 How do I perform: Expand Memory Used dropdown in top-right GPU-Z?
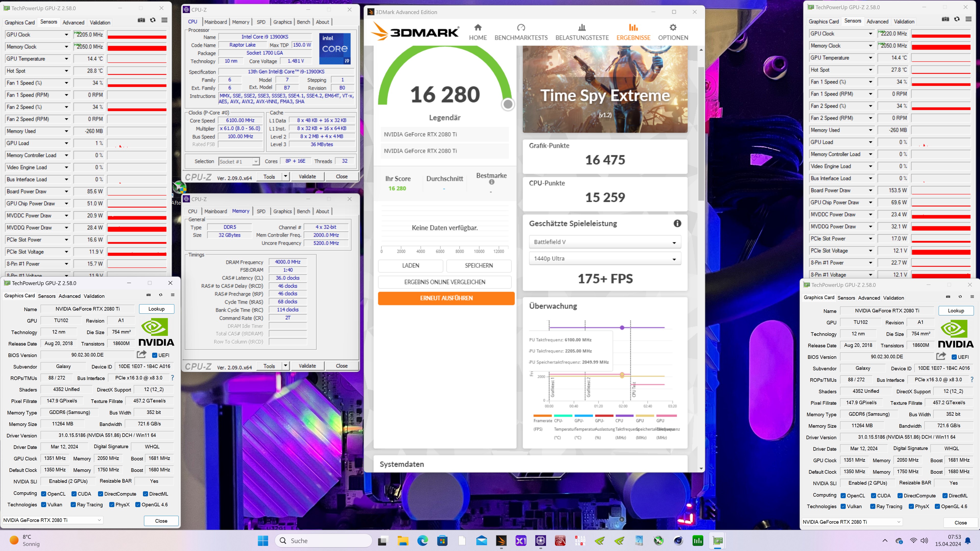(870, 130)
